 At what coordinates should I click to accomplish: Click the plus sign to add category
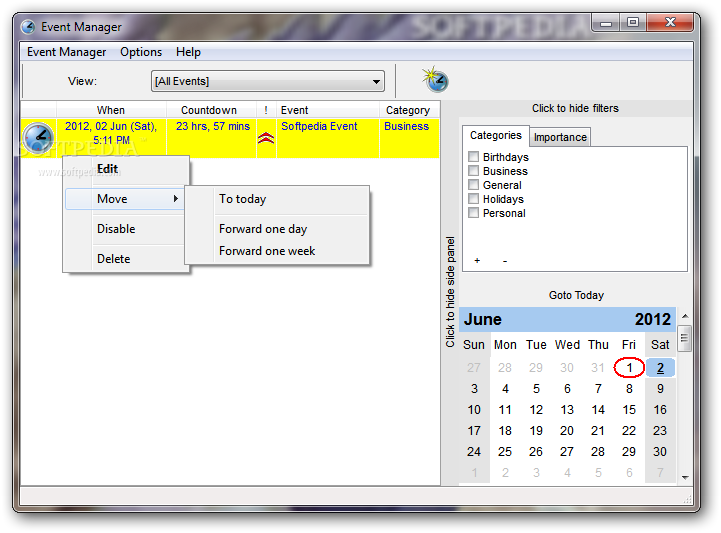click(x=477, y=261)
